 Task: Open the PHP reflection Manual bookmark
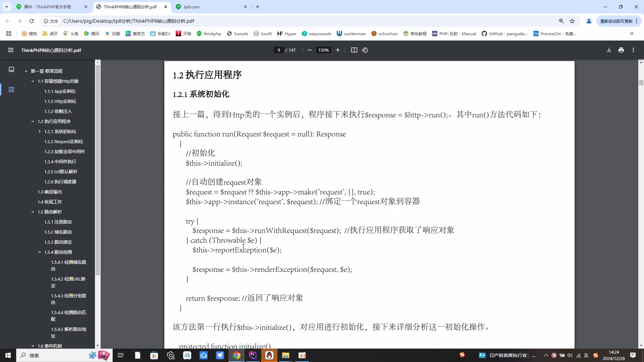[454, 34]
